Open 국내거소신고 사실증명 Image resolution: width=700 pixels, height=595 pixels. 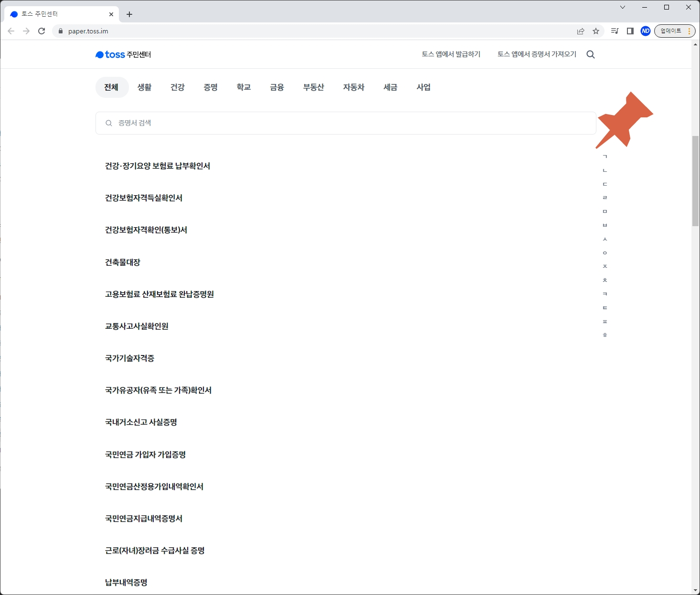point(141,422)
